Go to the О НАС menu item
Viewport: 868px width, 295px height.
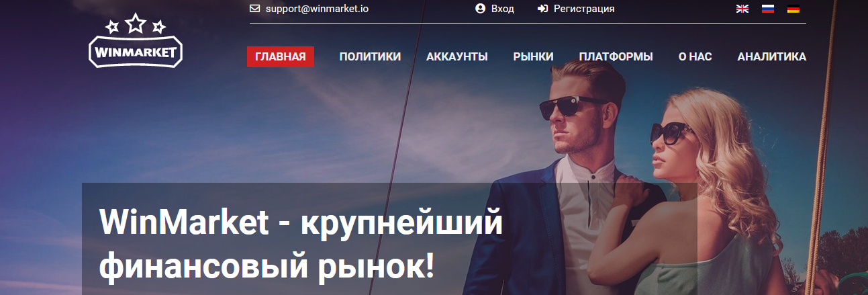coord(695,57)
